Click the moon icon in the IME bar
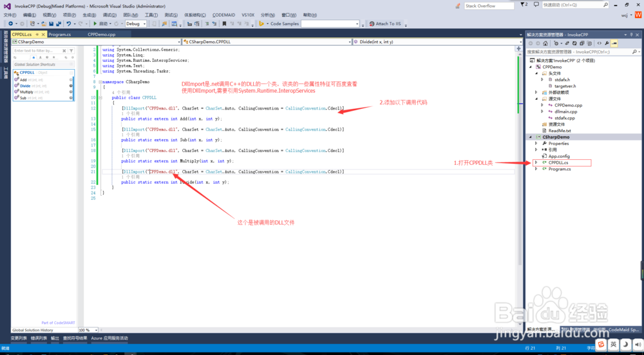The width and height of the screenshot is (644, 355). [625, 344]
